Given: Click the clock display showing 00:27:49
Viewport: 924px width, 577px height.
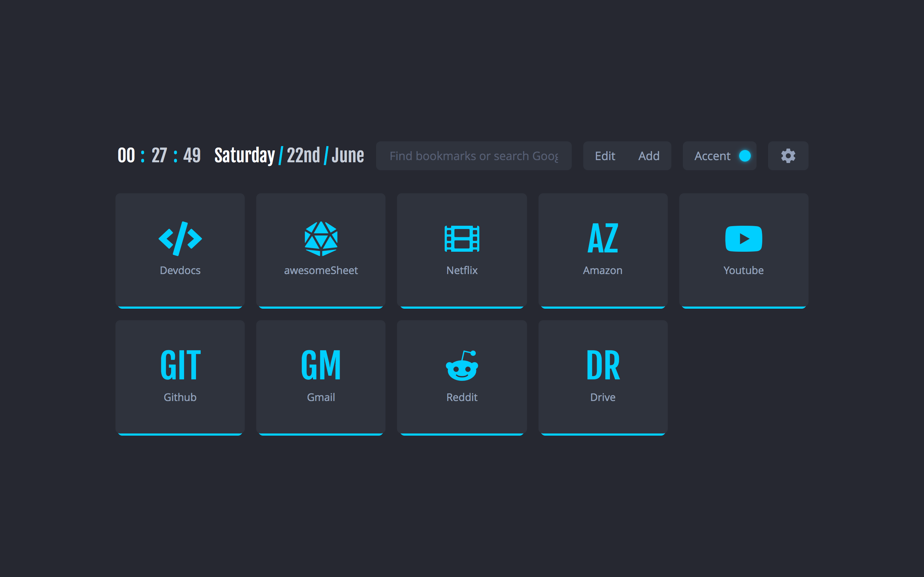Looking at the screenshot, I should coord(158,155).
